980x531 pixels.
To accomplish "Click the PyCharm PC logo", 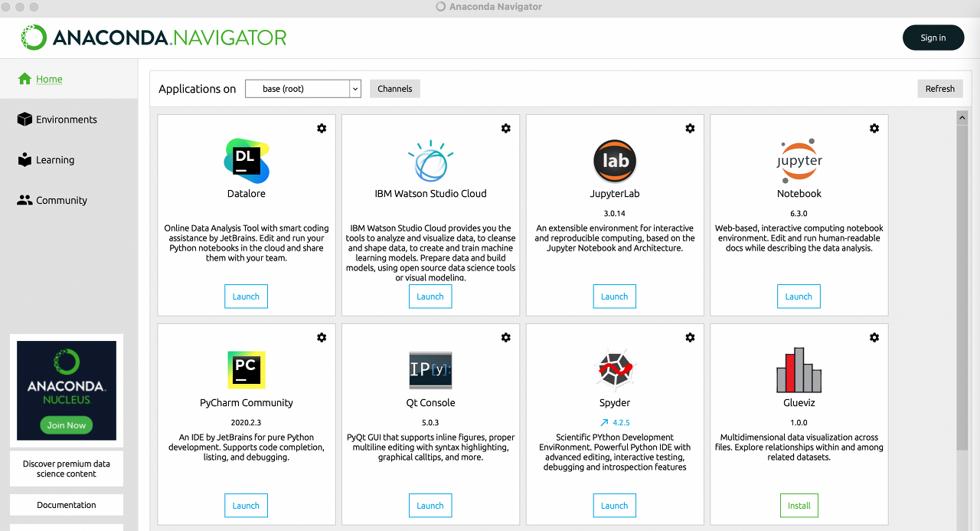I will point(247,370).
